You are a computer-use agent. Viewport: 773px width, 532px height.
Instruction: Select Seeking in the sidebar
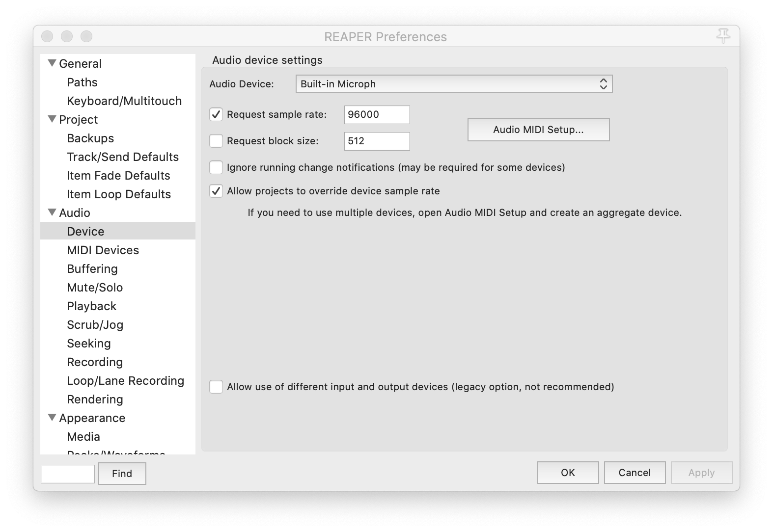click(x=89, y=344)
